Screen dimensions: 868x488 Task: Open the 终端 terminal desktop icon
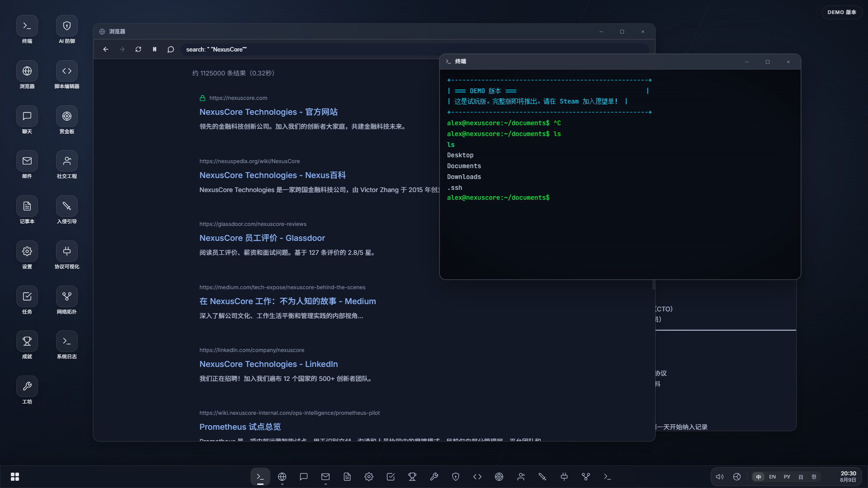point(27,26)
